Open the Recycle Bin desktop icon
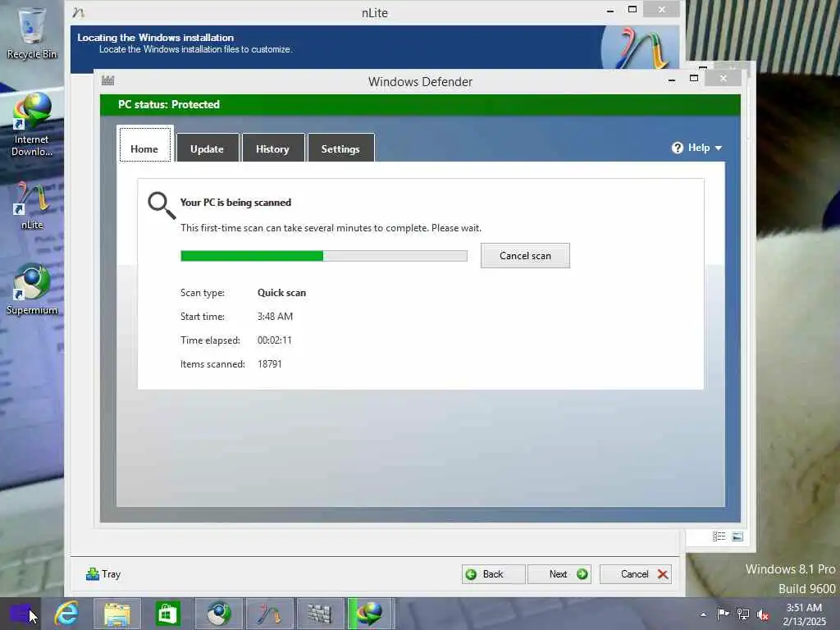 [32, 32]
